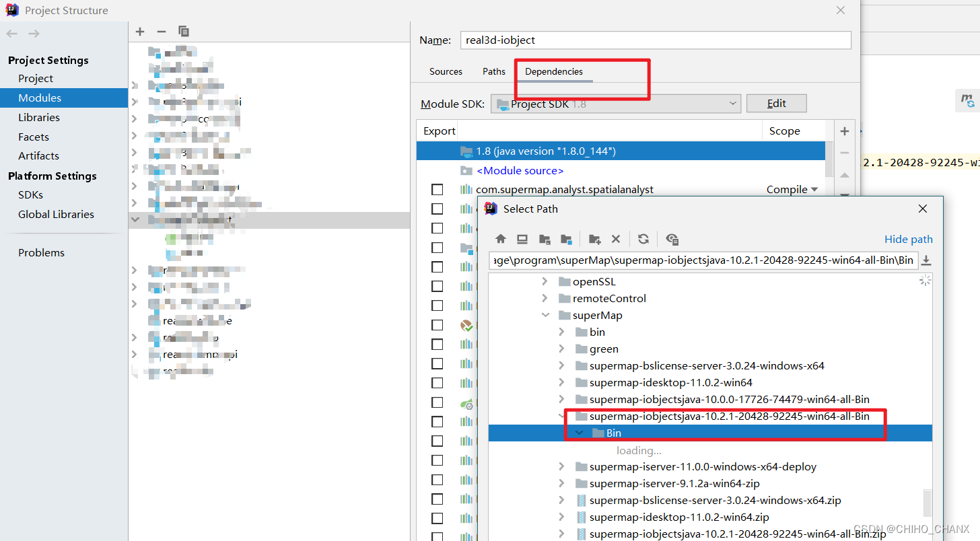Check the Export checkbox for com.supermap.analyst.spatialanalyst
This screenshot has height=541, width=980.
click(x=437, y=189)
